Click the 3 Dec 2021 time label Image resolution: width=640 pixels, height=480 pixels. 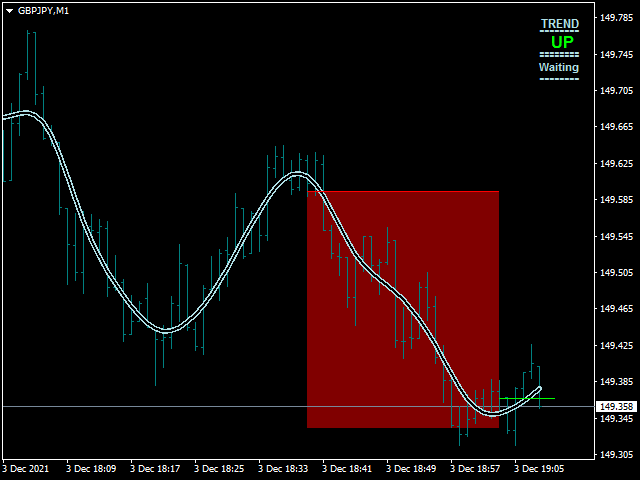coord(27,468)
